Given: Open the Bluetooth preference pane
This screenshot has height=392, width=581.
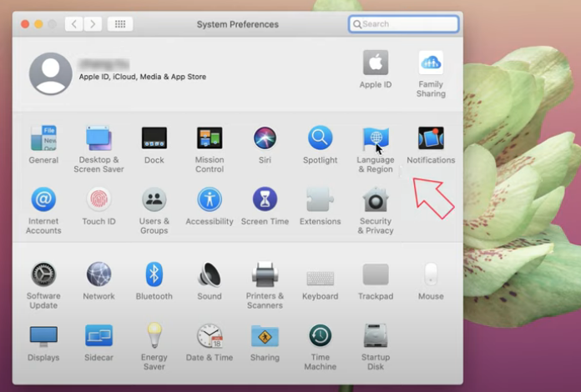Looking at the screenshot, I should coord(154,274).
